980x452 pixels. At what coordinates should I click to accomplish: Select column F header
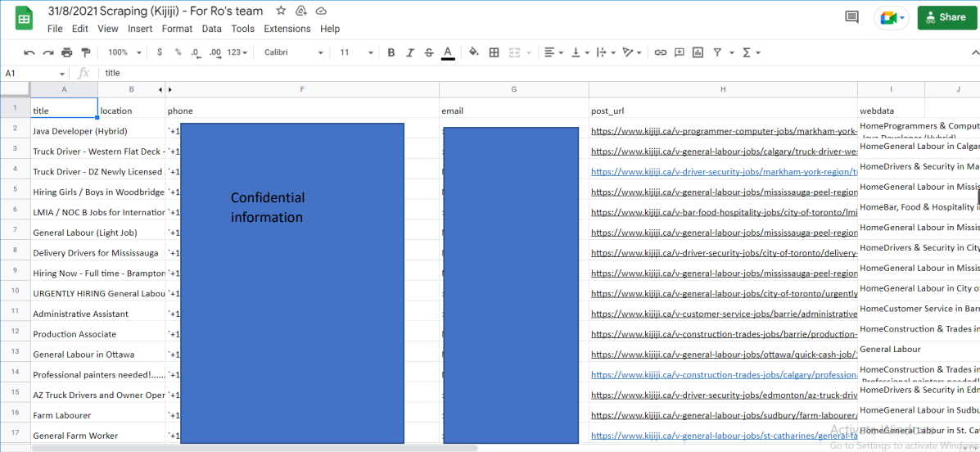click(x=302, y=89)
